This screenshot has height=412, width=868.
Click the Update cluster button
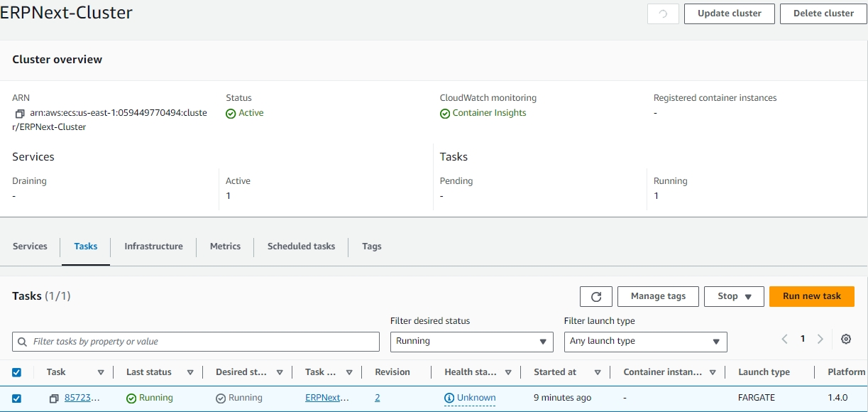click(730, 13)
